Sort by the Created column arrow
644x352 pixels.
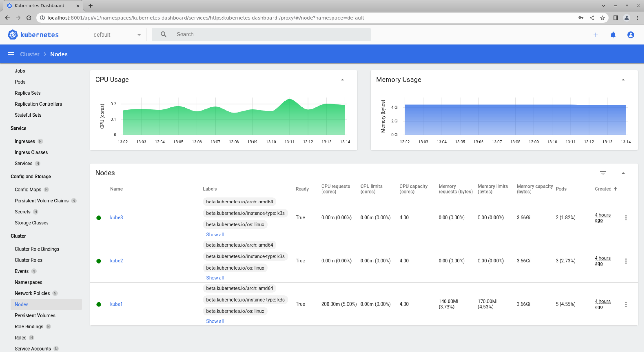[615, 189]
